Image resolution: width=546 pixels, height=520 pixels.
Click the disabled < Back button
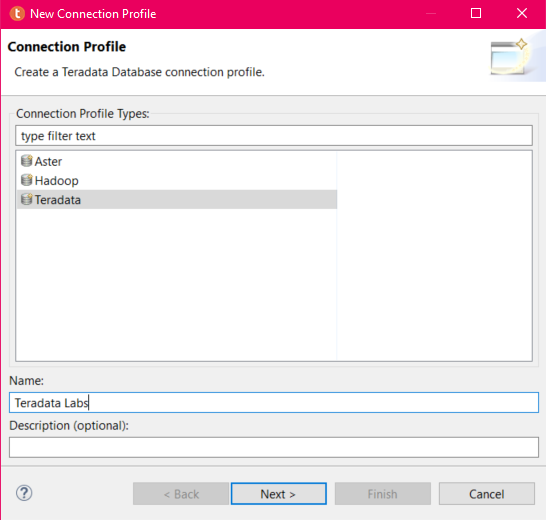[181, 494]
